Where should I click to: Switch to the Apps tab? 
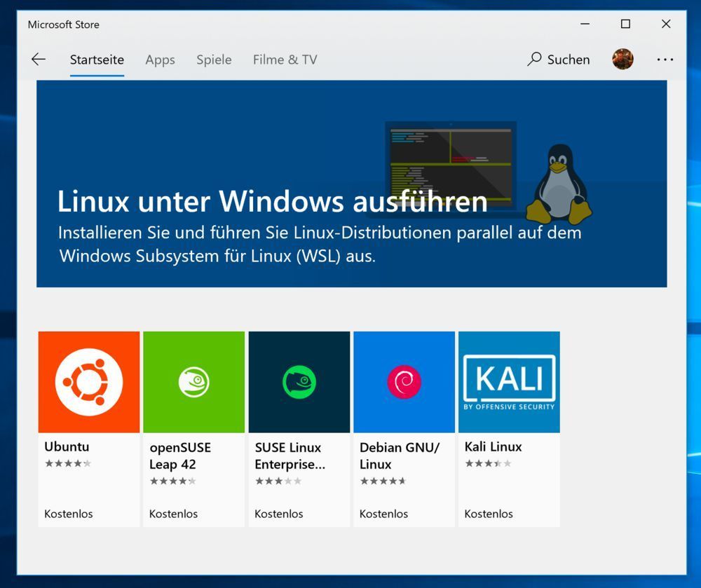(160, 60)
